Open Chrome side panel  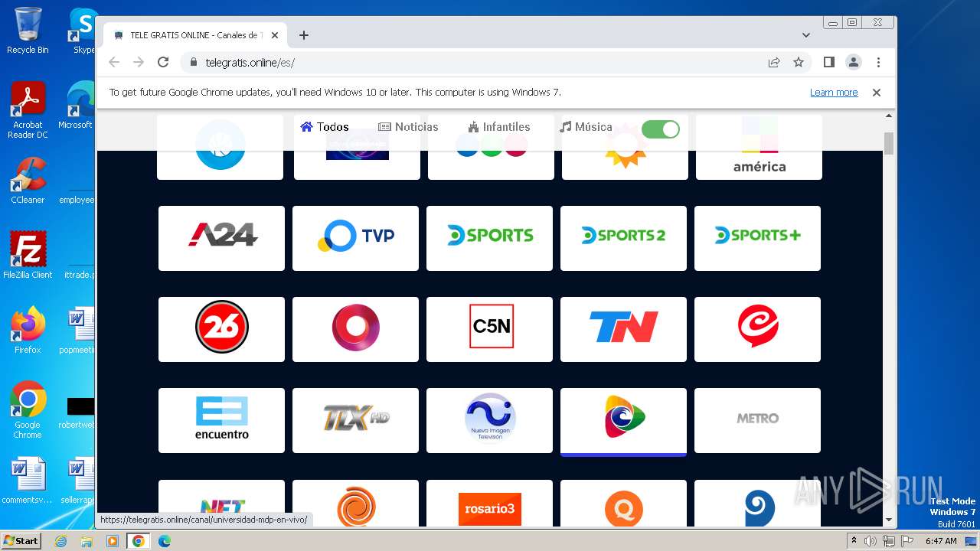click(x=828, y=62)
